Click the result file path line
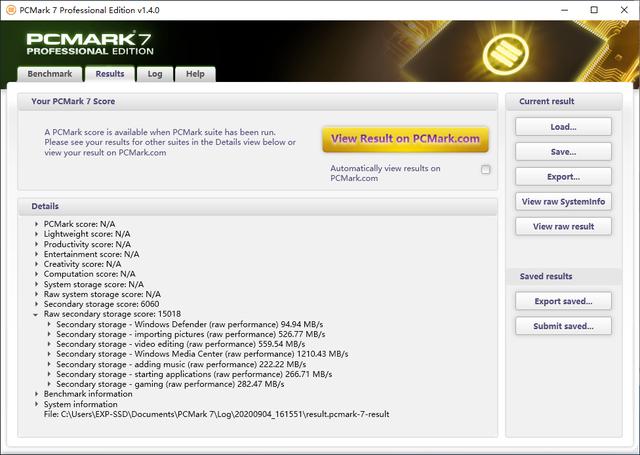The height and width of the screenshot is (455, 640). point(216,414)
